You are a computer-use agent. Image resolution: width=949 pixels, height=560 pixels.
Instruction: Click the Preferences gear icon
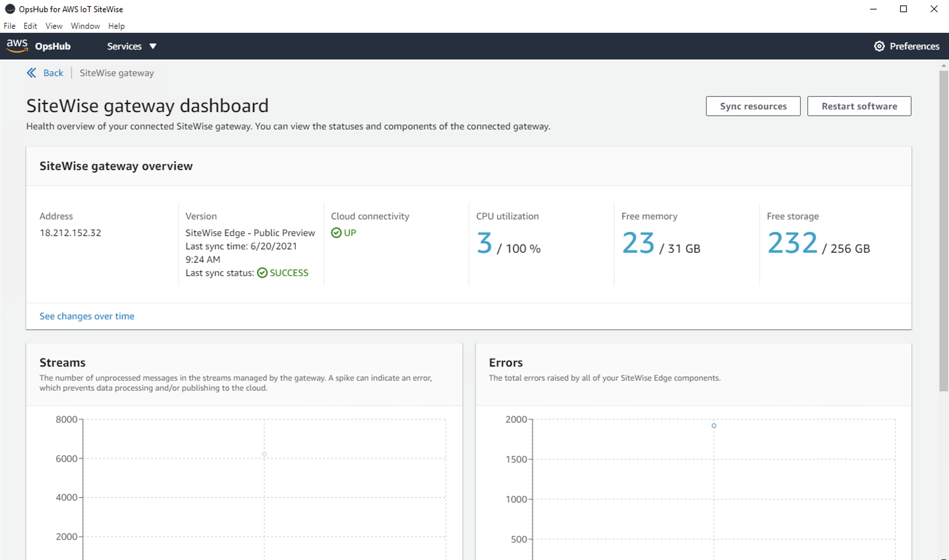coord(879,46)
